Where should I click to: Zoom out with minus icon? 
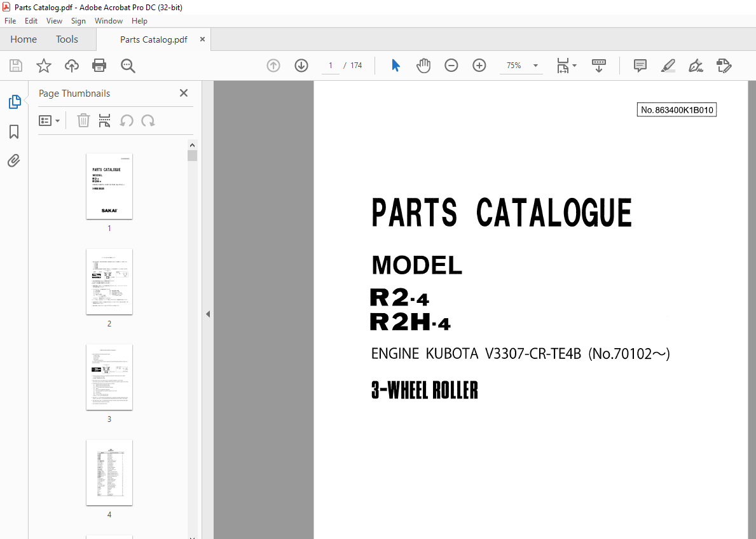[x=451, y=66]
